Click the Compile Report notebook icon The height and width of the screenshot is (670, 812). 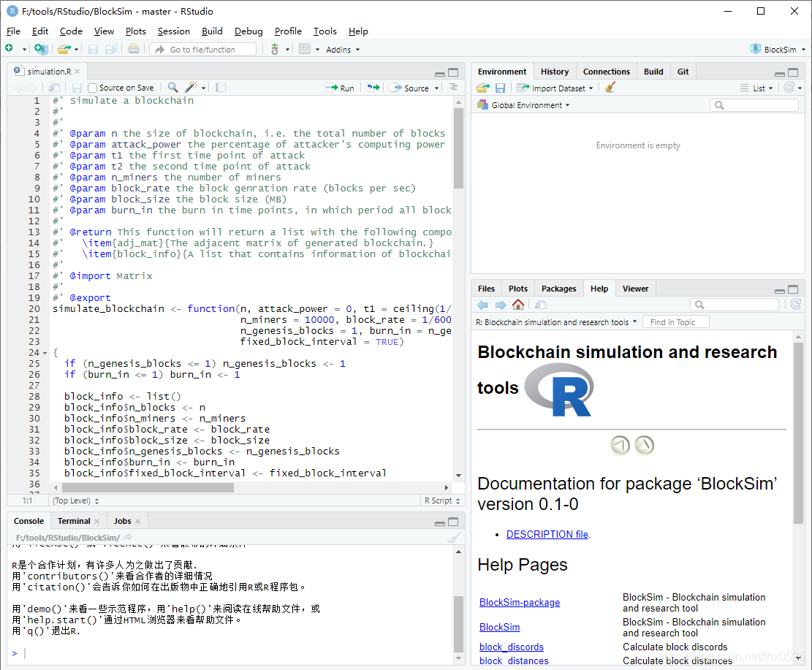pos(221,88)
